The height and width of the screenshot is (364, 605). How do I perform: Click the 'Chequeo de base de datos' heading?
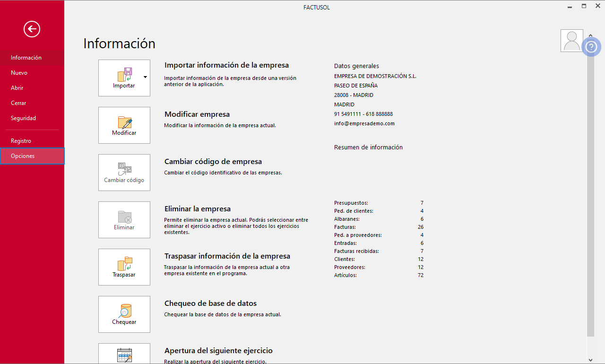point(210,303)
